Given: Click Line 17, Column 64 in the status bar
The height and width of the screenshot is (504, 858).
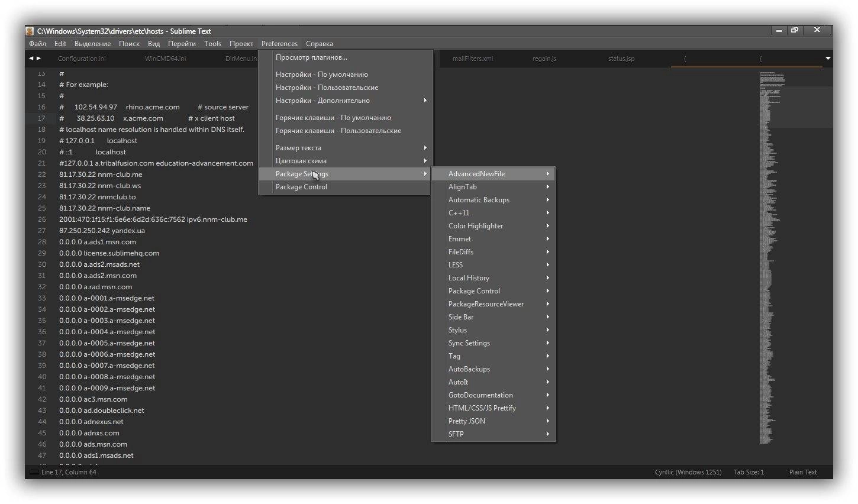Looking at the screenshot, I should click(69, 472).
